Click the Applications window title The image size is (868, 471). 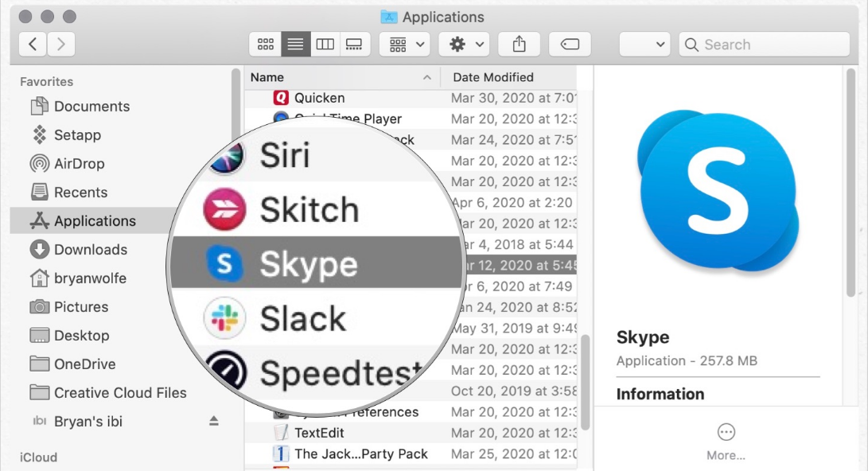coord(443,18)
